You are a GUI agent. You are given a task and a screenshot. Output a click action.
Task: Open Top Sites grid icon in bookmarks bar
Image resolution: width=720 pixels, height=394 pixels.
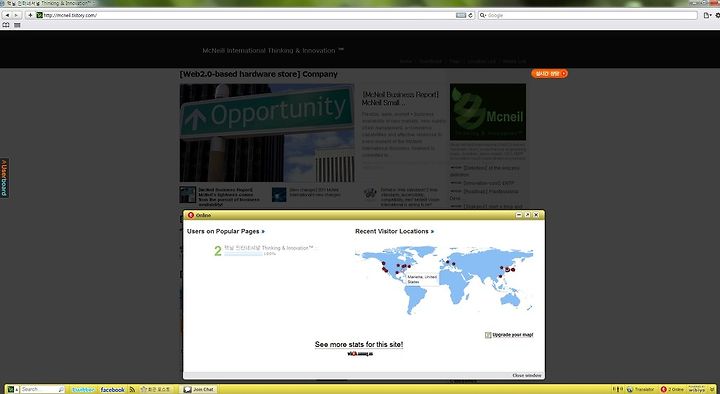tap(17, 25)
